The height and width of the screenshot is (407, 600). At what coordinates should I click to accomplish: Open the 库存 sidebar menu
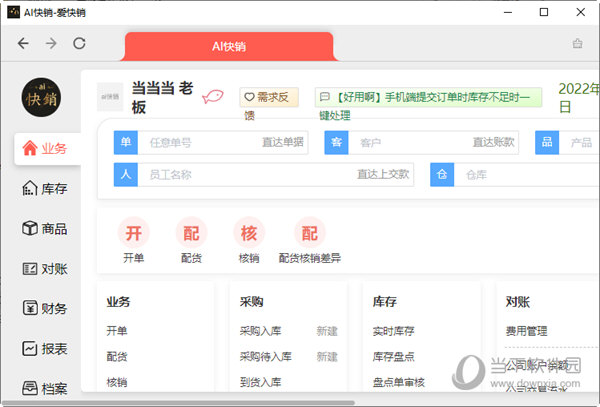[x=45, y=189]
